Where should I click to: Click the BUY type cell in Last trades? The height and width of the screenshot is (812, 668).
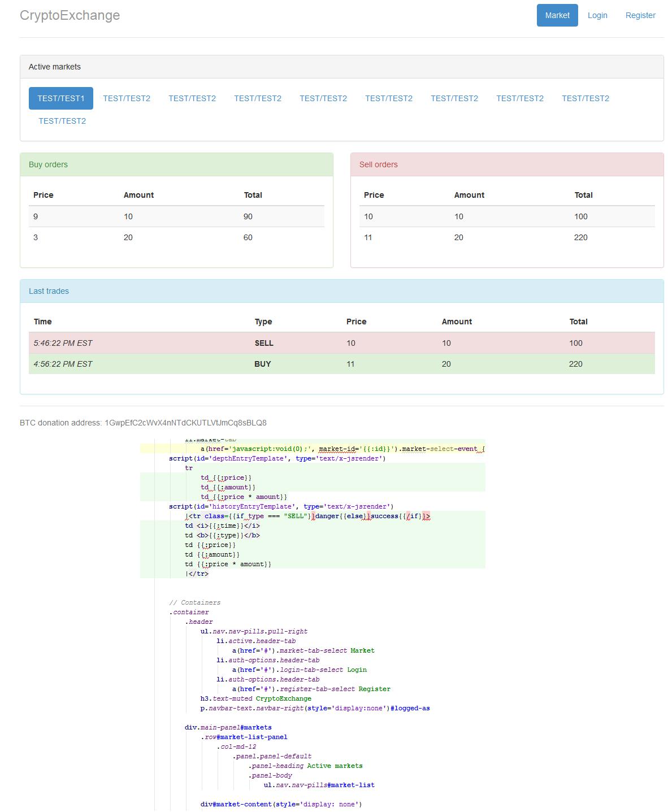(263, 364)
